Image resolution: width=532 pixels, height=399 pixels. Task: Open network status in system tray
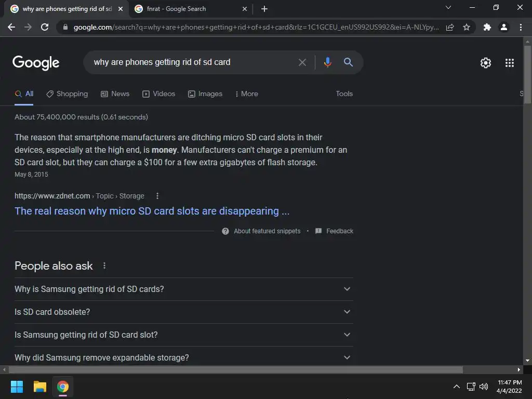(x=471, y=387)
